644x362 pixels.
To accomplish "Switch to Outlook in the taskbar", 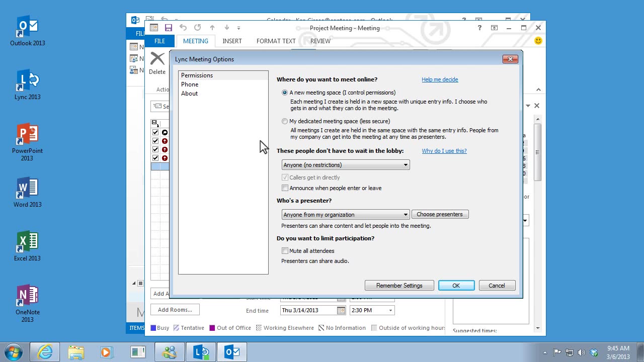I will click(232, 352).
